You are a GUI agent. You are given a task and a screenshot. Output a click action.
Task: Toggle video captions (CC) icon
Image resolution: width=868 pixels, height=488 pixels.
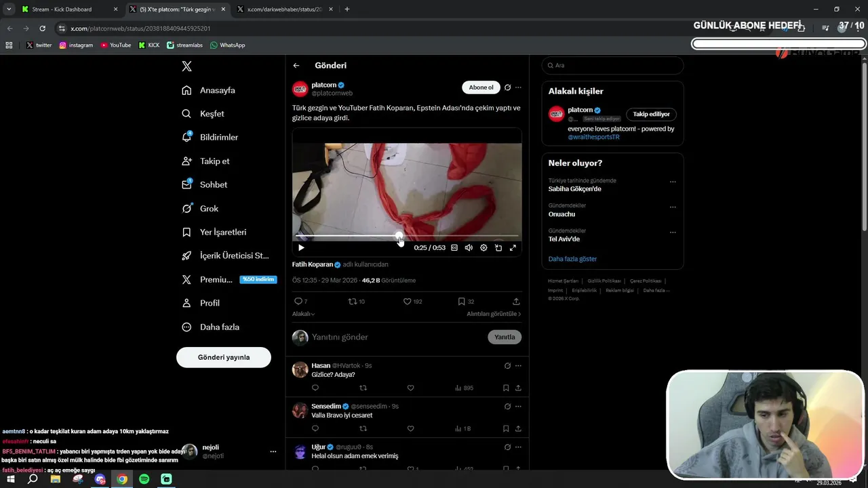tap(454, 248)
